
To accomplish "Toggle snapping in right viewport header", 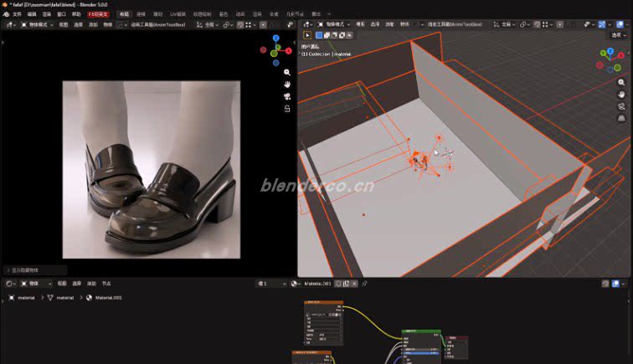I will 537,24.
